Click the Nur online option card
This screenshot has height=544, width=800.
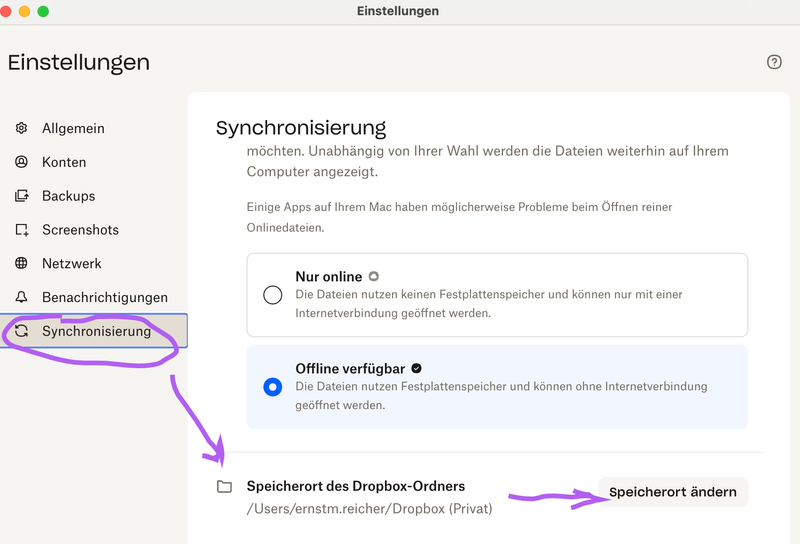497,294
